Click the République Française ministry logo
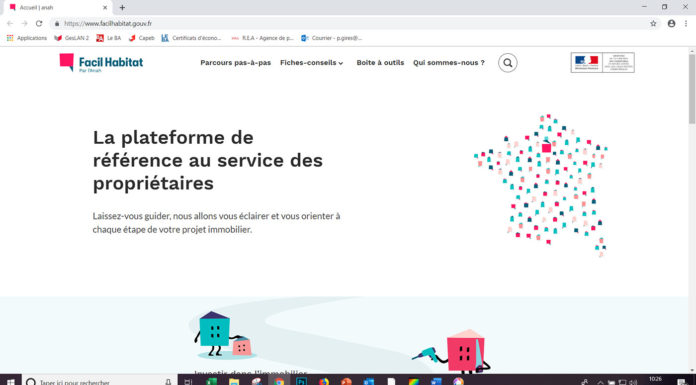The image size is (696, 385). click(x=602, y=63)
